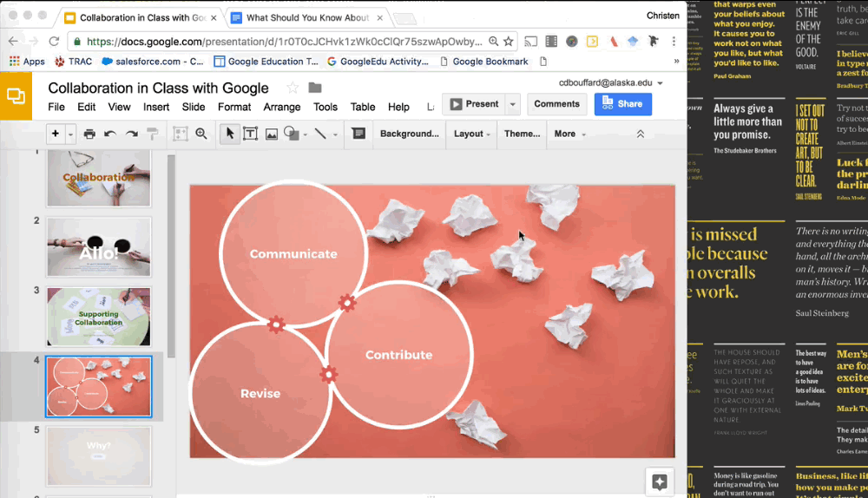Select slide 3 Supporting Collaboration thumbnail
The image size is (868, 498).
tap(99, 317)
